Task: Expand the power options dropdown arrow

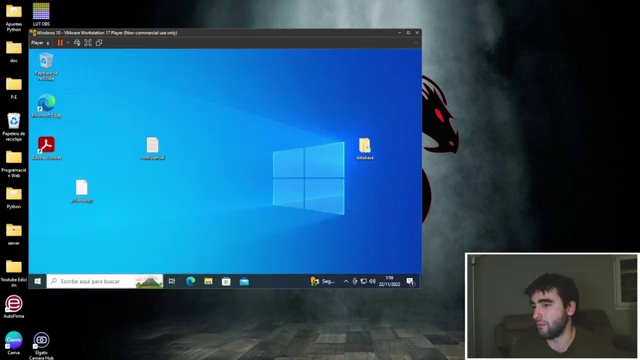Action: pyautogui.click(x=68, y=43)
